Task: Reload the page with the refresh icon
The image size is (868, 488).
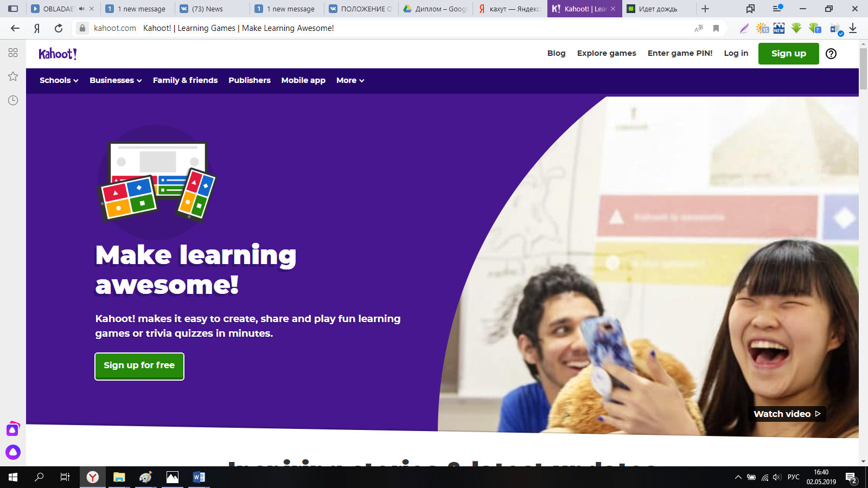Action: (59, 28)
